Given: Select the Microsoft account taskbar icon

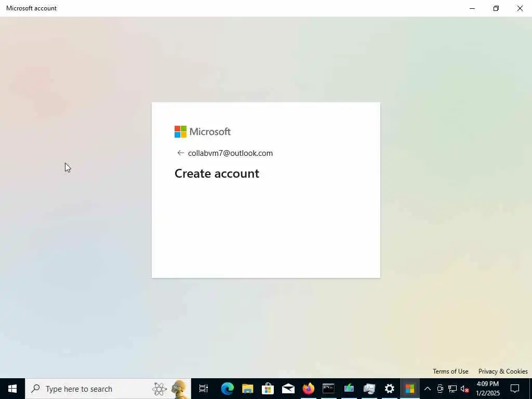Looking at the screenshot, I should (409, 389).
